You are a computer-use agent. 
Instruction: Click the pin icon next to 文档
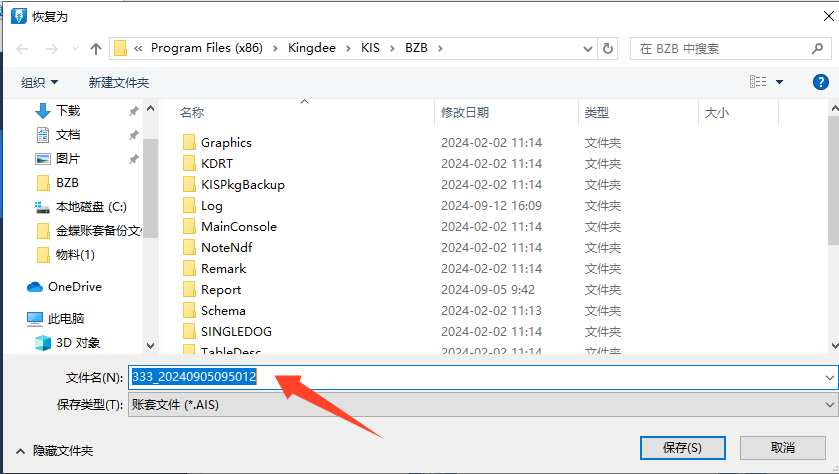[133, 135]
